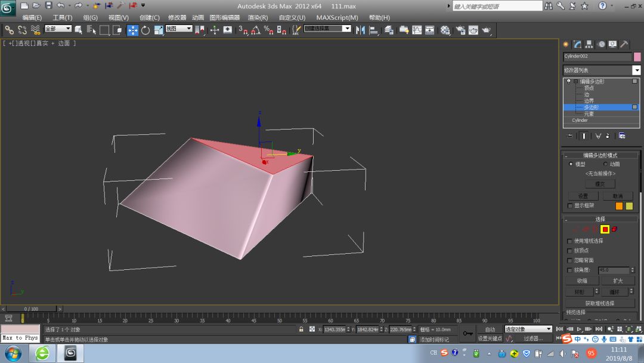Collapse the 选择 rollout
This screenshot has width=644, height=363.
click(x=565, y=219)
